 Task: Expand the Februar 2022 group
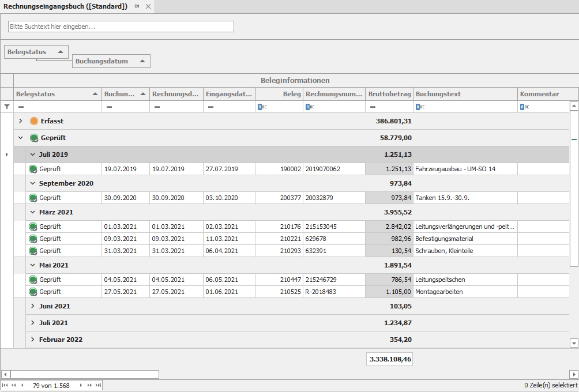[33, 340]
